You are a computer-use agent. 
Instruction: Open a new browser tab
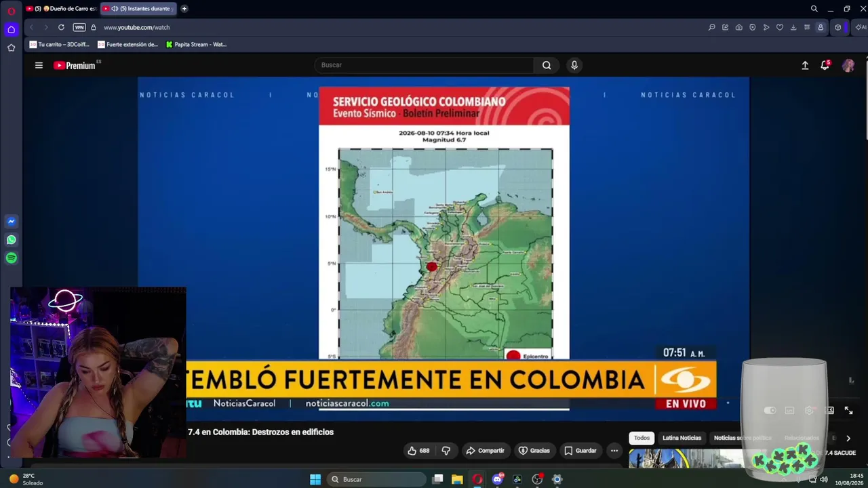click(184, 9)
